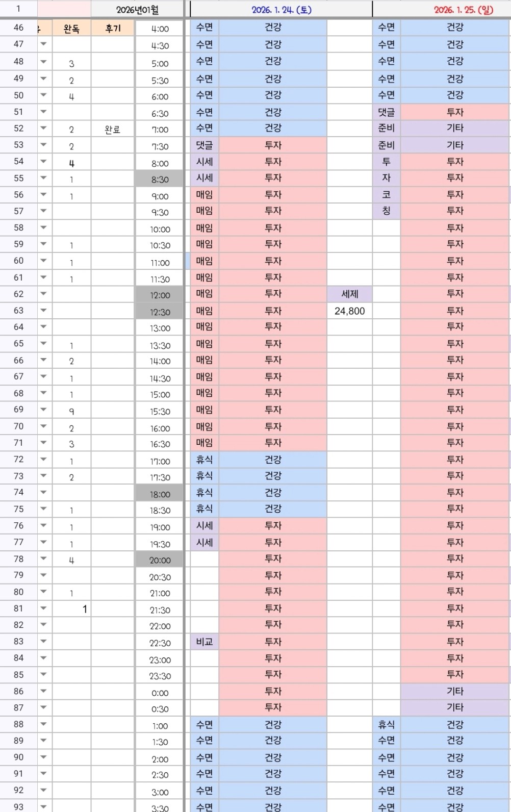This screenshot has width=511, height=812.
Task: Select the shaded 20:00 time cell
Action: 160,560
